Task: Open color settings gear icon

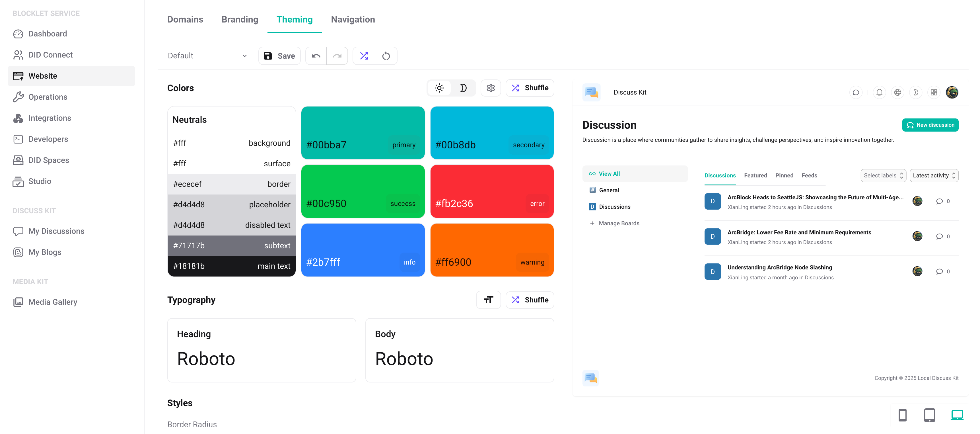Action: pyautogui.click(x=490, y=88)
